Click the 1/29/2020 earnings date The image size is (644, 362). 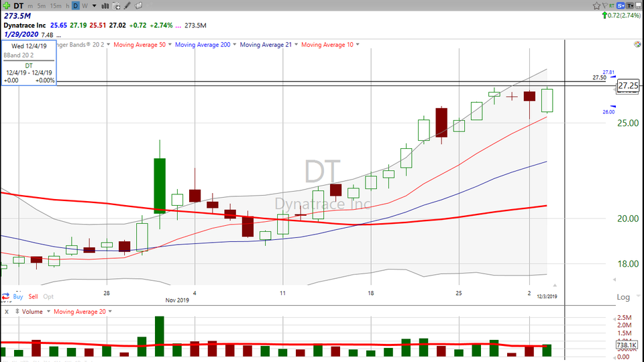pyautogui.click(x=21, y=34)
